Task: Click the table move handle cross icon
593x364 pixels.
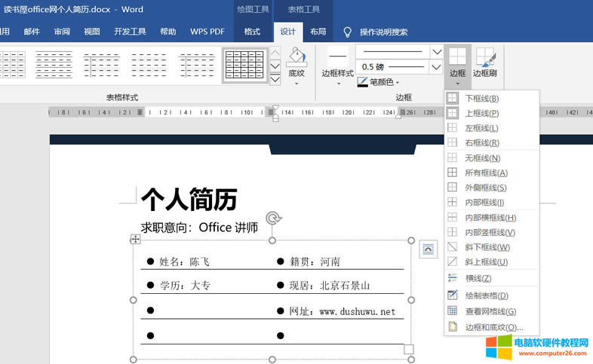Action: pyautogui.click(x=135, y=239)
